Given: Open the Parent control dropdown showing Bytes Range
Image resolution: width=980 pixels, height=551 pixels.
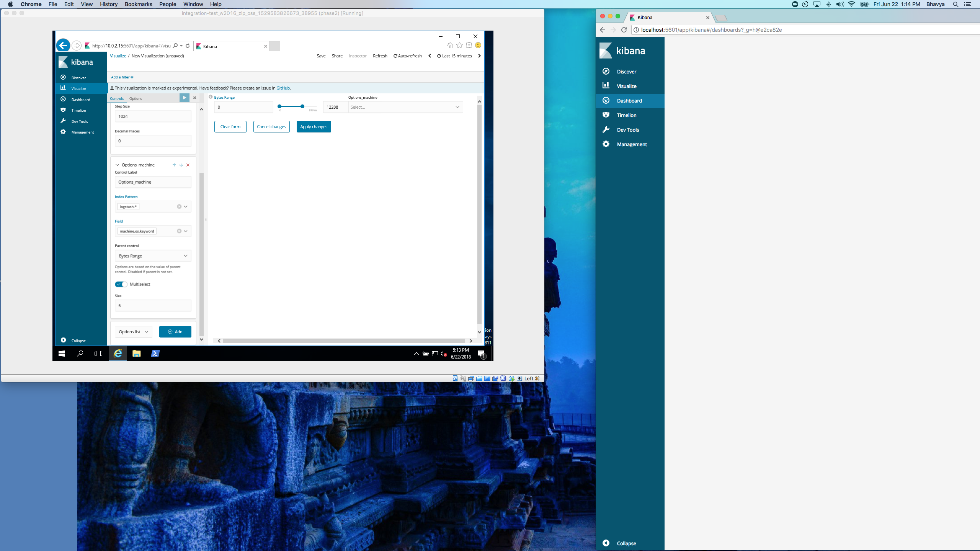Looking at the screenshot, I should point(153,256).
